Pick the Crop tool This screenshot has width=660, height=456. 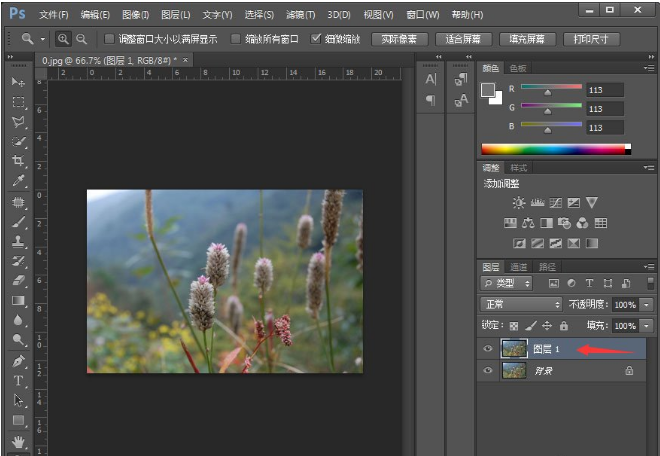(x=18, y=161)
